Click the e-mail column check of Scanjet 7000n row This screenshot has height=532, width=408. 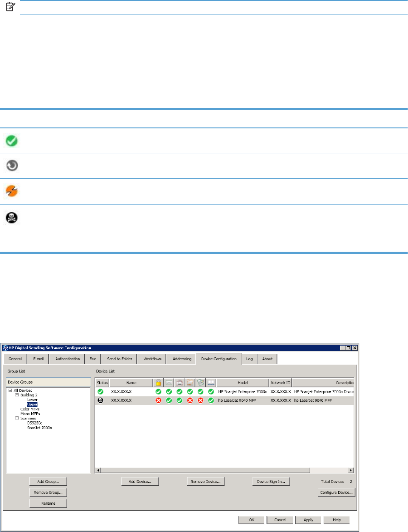tap(169, 391)
